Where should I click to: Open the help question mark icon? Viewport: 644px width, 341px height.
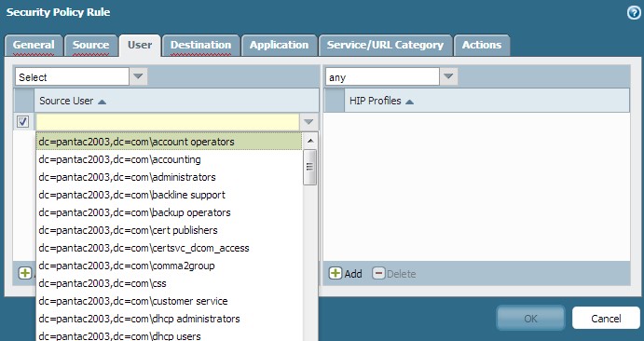pyautogui.click(x=634, y=13)
